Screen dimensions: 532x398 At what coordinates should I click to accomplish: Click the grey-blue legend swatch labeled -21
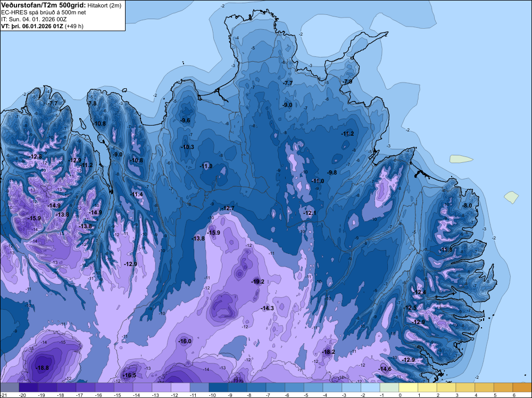pos(10,387)
